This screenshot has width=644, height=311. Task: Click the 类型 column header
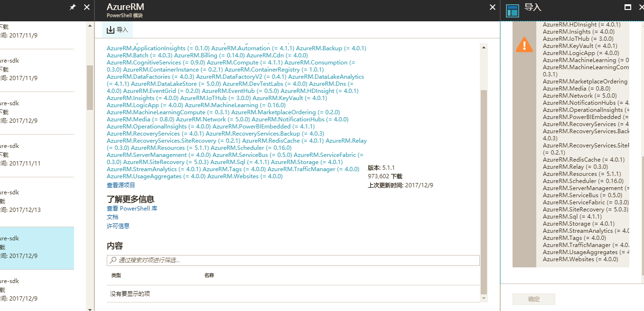click(x=116, y=275)
